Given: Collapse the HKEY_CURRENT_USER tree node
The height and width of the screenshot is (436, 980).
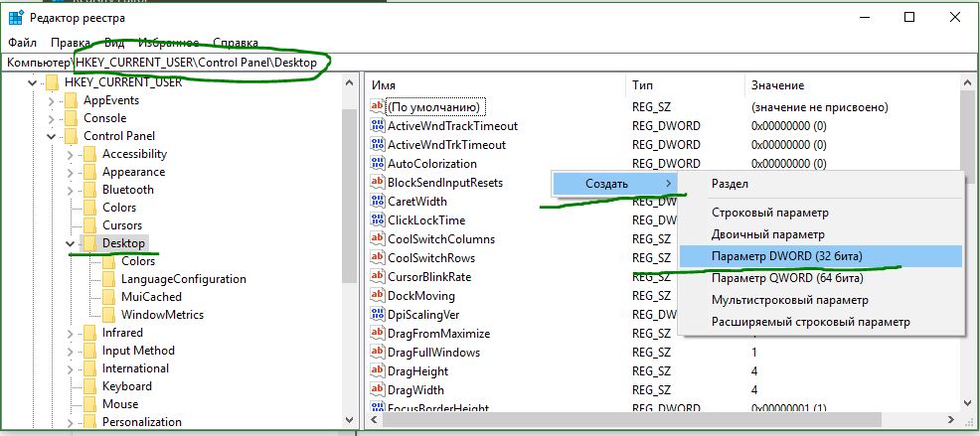Looking at the screenshot, I should [33, 82].
